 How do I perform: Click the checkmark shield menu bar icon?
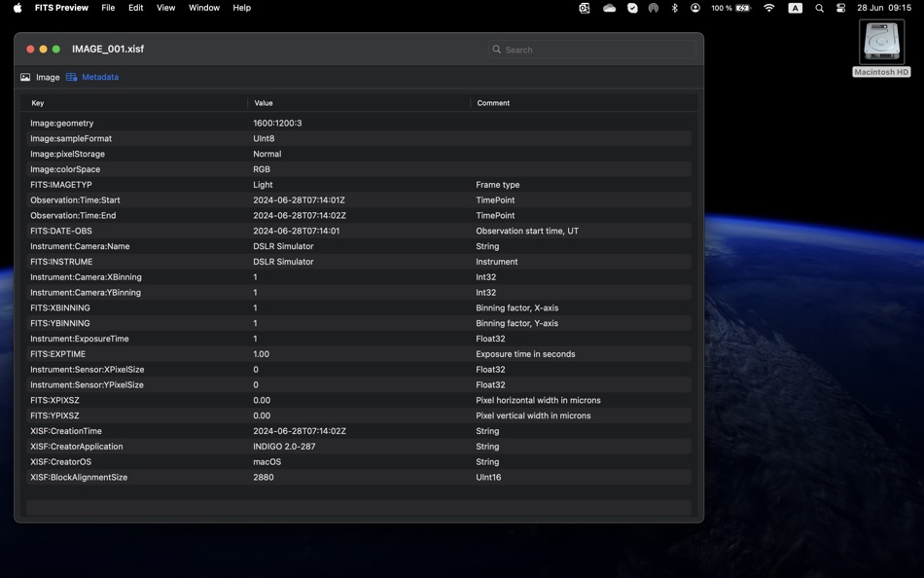click(x=632, y=8)
